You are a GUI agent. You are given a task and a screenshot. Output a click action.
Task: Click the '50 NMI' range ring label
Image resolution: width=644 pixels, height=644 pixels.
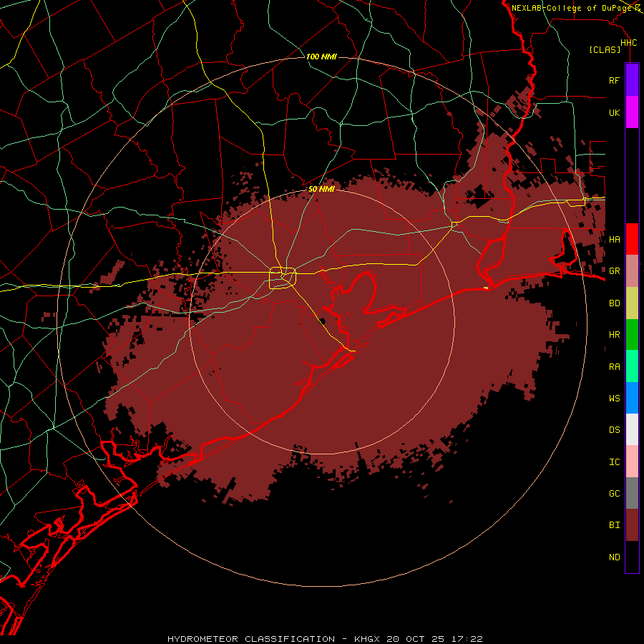pyautogui.click(x=321, y=189)
